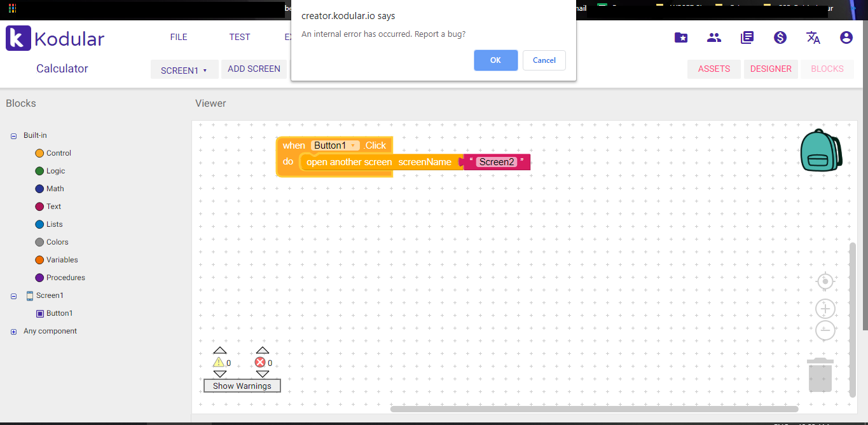Open the FILE menu
This screenshot has height=425, width=868.
[179, 37]
